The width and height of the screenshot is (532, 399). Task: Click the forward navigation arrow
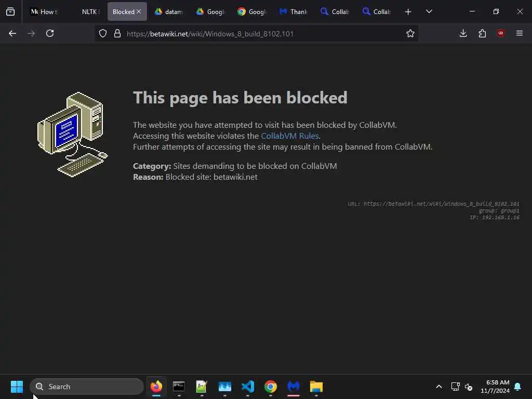[31, 33]
